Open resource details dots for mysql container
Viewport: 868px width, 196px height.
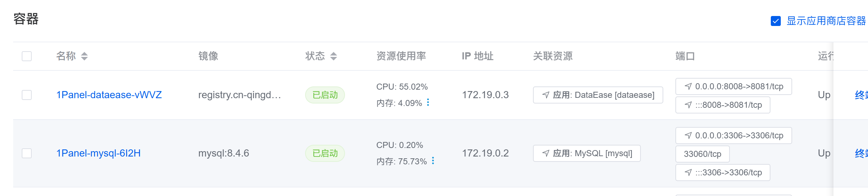pyautogui.click(x=433, y=161)
